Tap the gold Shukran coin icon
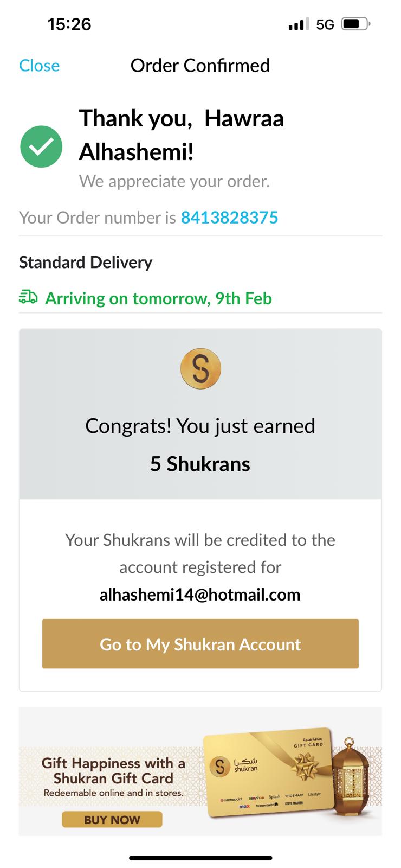The width and height of the screenshot is (401, 868). [x=200, y=369]
